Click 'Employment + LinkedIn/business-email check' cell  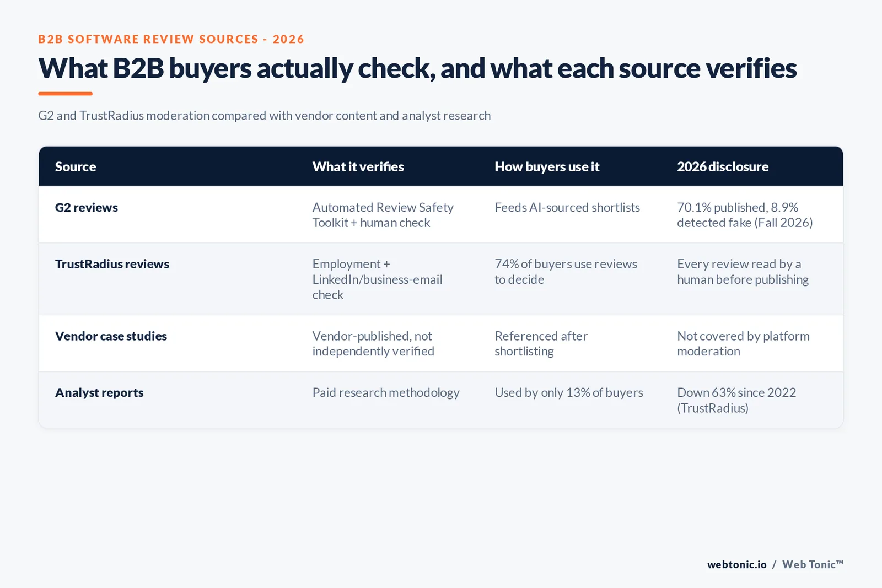click(x=378, y=279)
